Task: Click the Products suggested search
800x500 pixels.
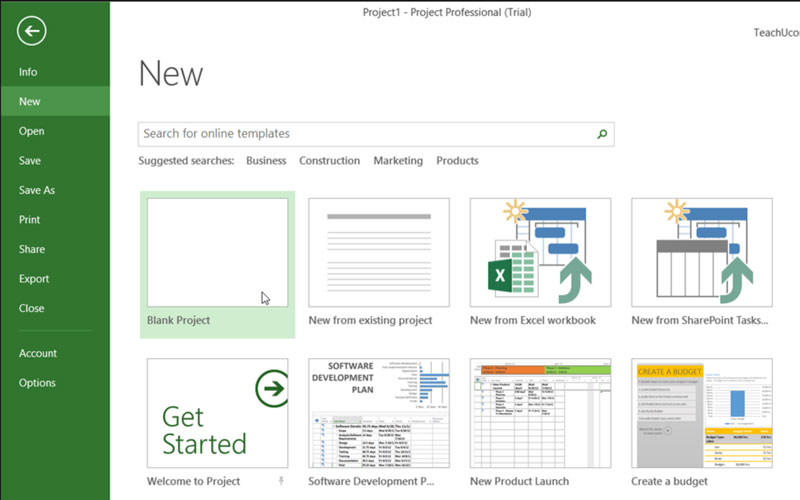Action: 457,161
